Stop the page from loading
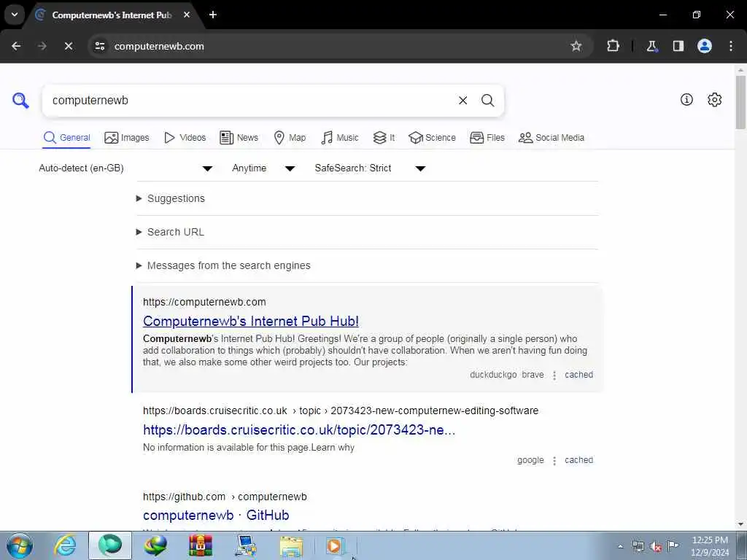 tap(69, 46)
